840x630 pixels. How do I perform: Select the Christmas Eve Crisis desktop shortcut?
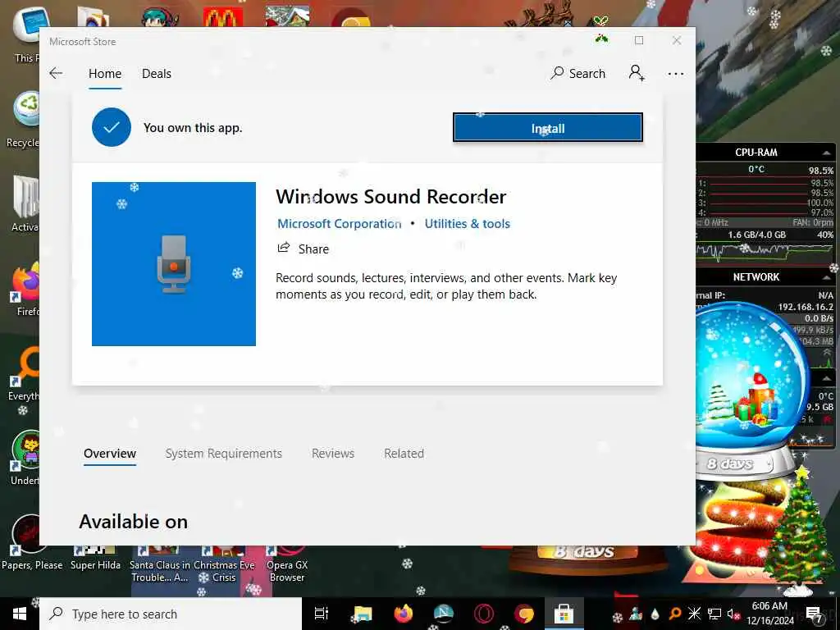224,564
